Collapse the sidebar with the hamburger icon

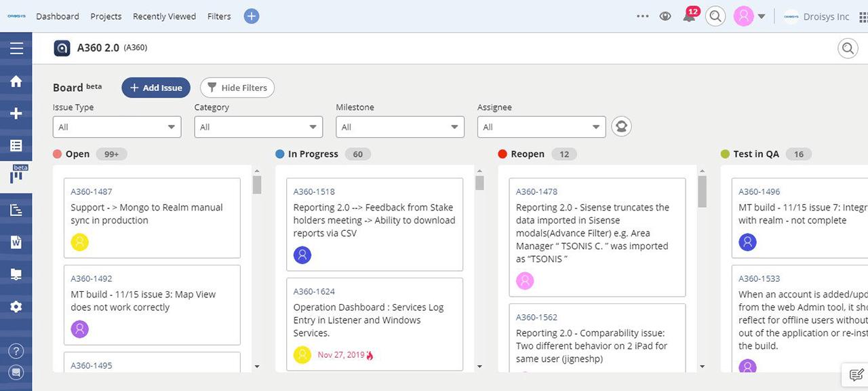click(x=16, y=48)
